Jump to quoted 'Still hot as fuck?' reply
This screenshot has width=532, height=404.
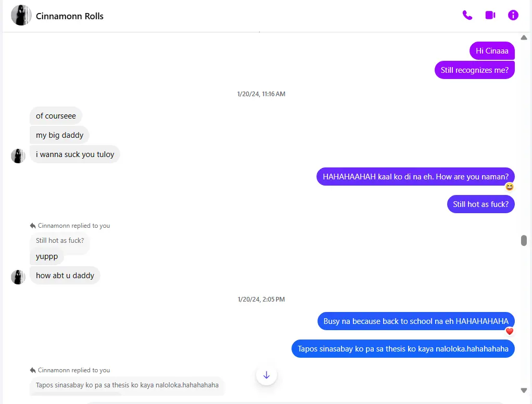tap(60, 241)
